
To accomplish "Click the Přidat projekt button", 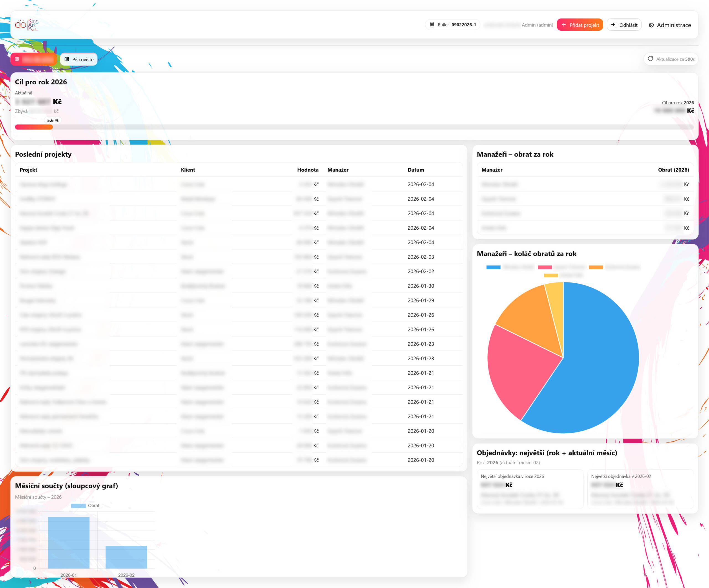I will (580, 25).
